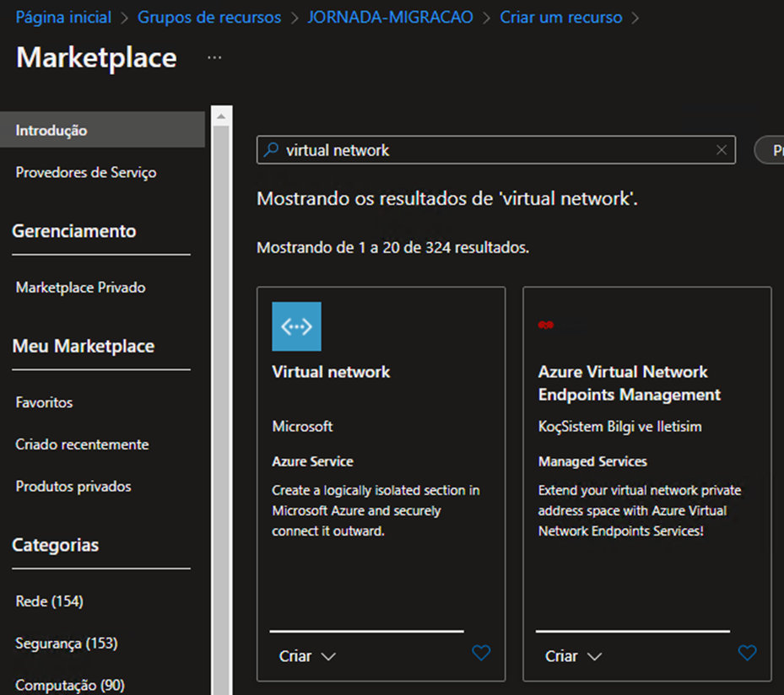Favorite Azure Virtual Network Endpoints Management heart
This screenshot has width=784, height=695.
pos(747,653)
